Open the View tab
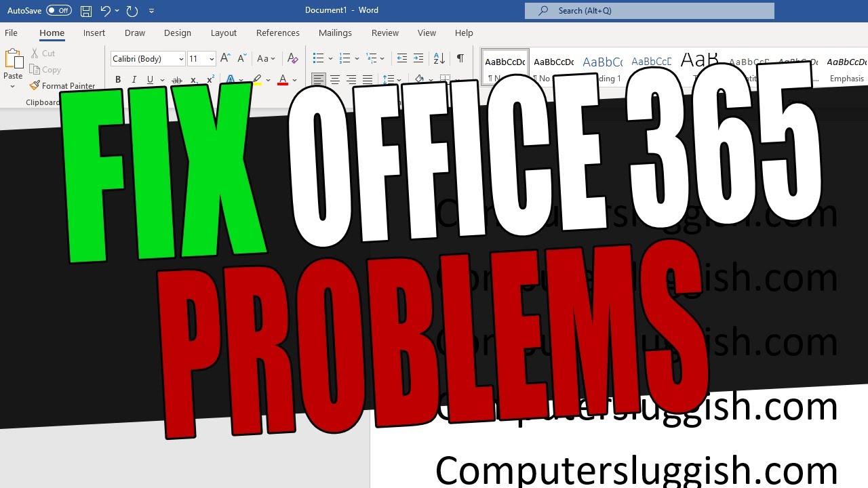The width and height of the screenshot is (868, 488). (x=427, y=33)
